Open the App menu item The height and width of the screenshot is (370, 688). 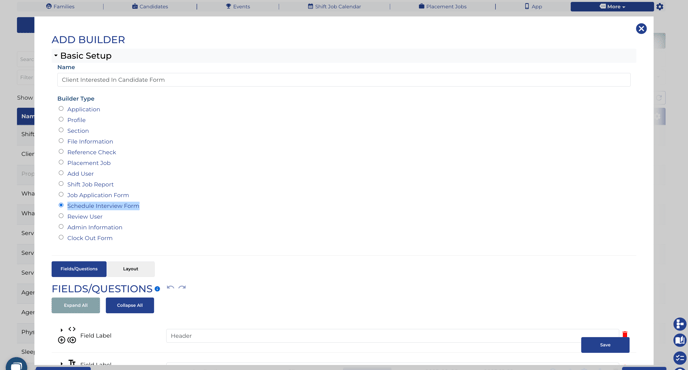(533, 7)
